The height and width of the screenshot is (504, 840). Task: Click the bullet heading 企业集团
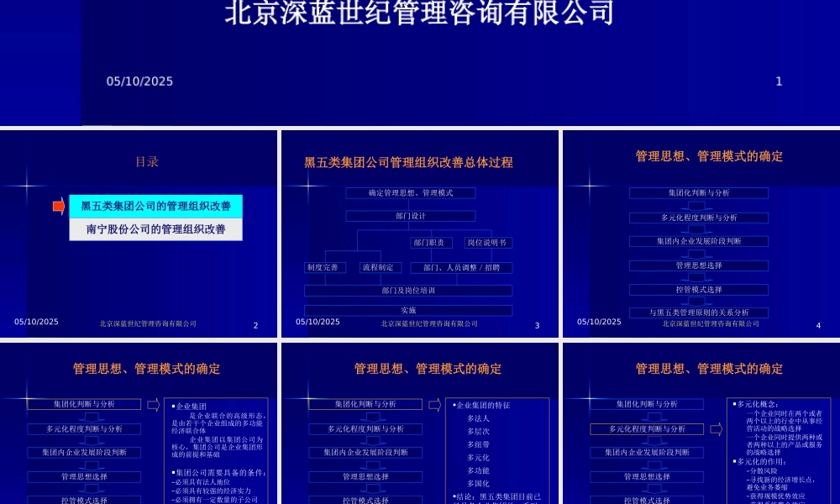pyautogui.click(x=188, y=407)
